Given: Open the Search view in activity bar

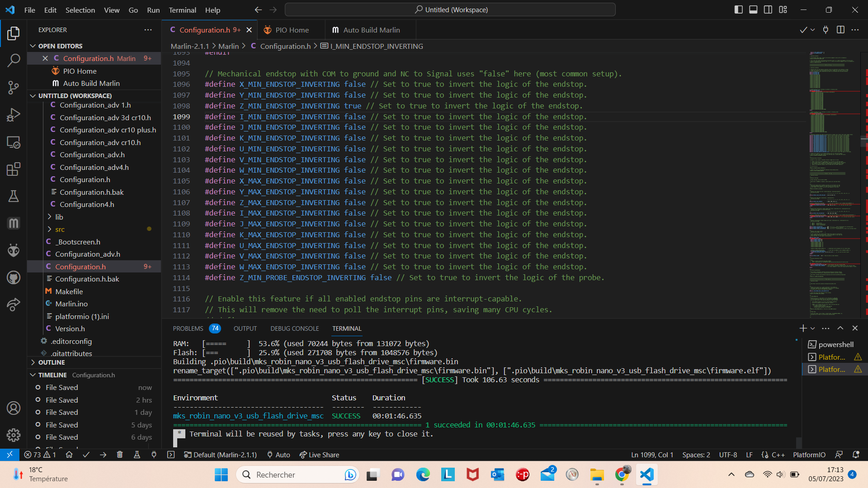Looking at the screenshot, I should [x=14, y=60].
